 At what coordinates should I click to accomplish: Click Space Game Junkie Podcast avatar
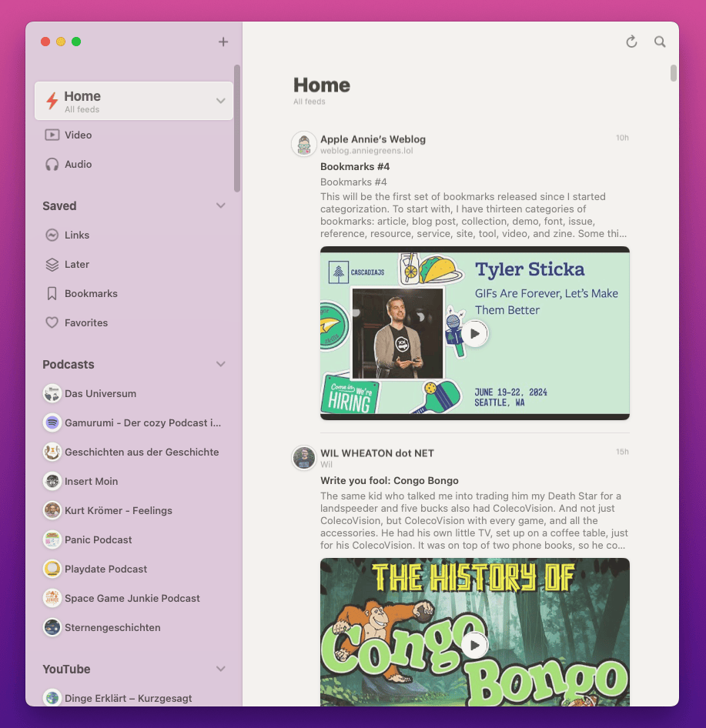pos(52,599)
